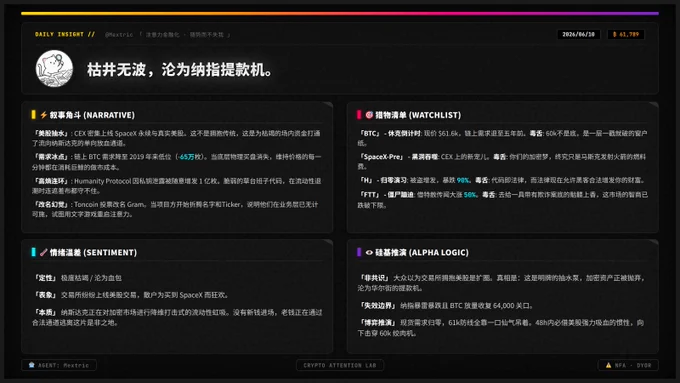Screen dimensions: 680x383
Task: Click the headline 枯井无波，沦为纳指提款机
Action: click(180, 69)
